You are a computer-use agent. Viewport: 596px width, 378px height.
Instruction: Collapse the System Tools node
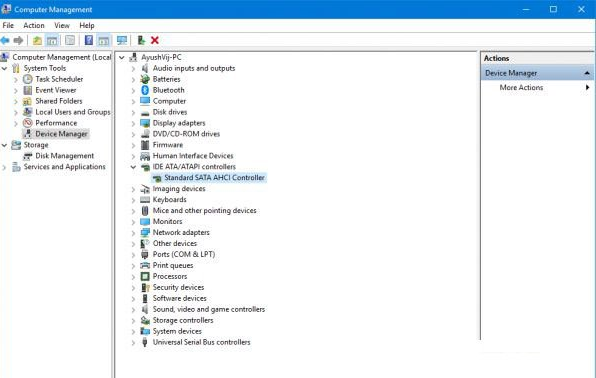(4, 68)
